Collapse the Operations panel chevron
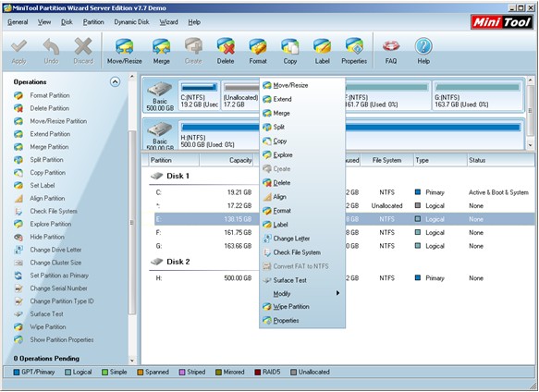The image size is (539, 392). coord(115,82)
